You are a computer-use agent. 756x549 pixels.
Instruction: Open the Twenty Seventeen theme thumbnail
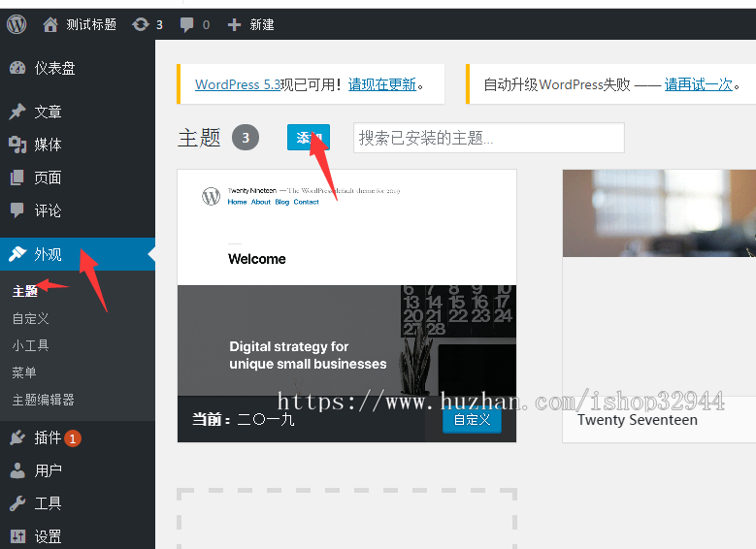(659, 212)
